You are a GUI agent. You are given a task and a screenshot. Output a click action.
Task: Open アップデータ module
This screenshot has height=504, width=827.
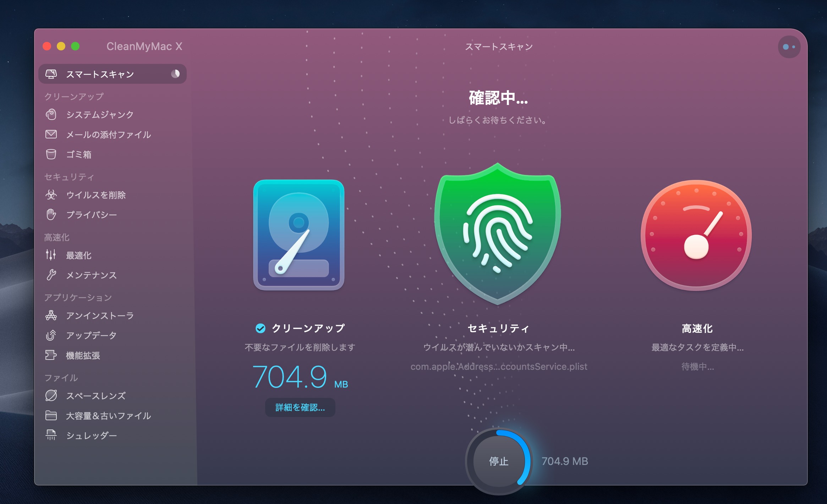[x=112, y=335]
